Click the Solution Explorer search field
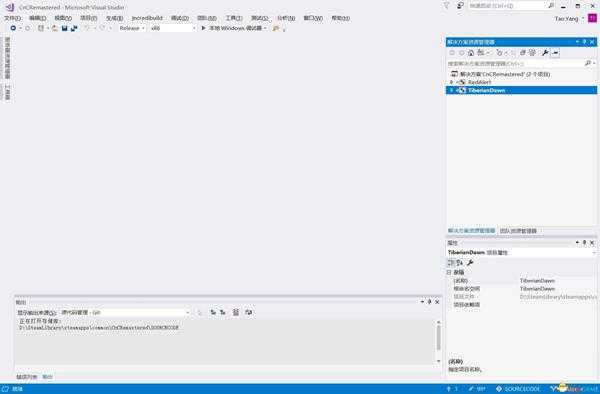Image resolution: width=600 pixels, height=394 pixels. click(516, 63)
